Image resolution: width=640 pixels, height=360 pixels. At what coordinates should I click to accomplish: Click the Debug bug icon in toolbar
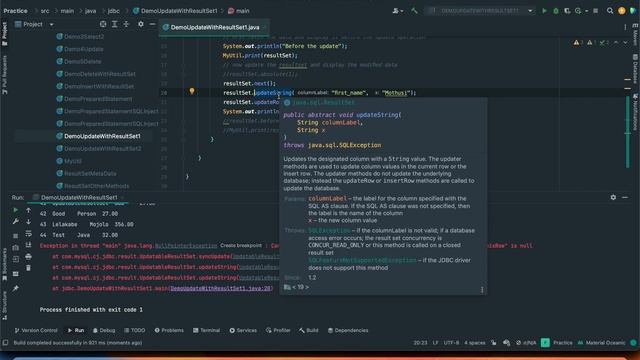(x=556, y=11)
